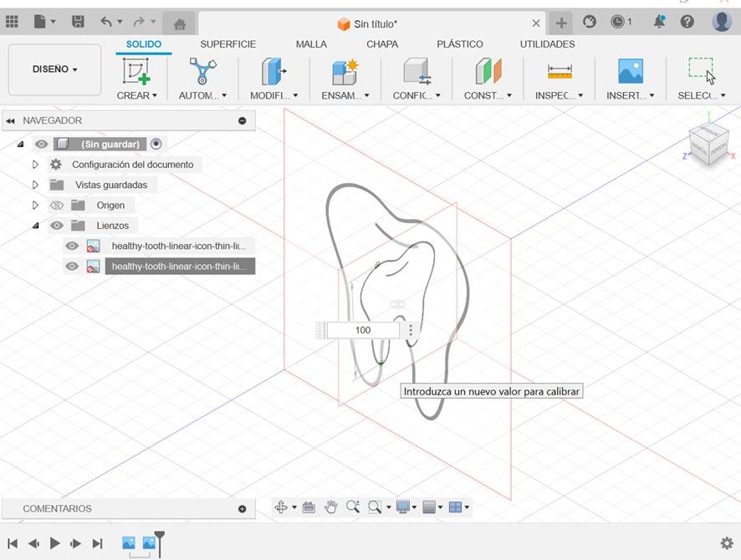Toggle visibility of the (Sin guardar) root component
Image resolution: width=741 pixels, height=560 pixels.
coord(42,144)
